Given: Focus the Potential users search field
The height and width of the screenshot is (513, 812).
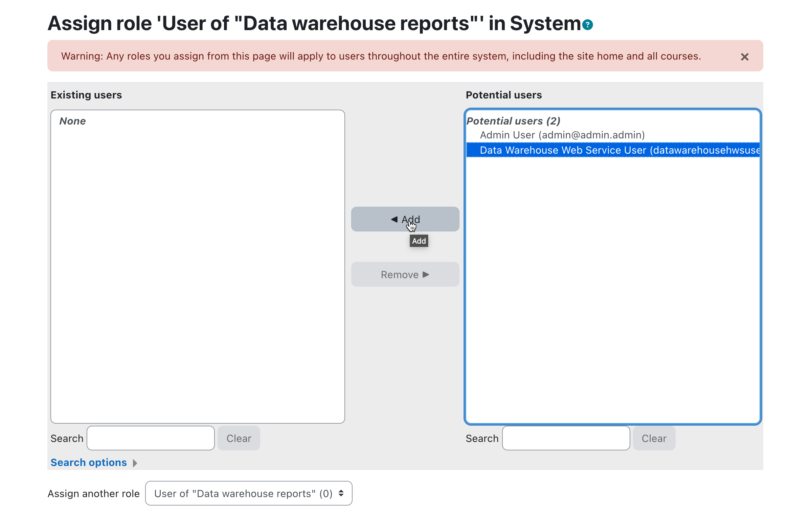Looking at the screenshot, I should coord(566,438).
